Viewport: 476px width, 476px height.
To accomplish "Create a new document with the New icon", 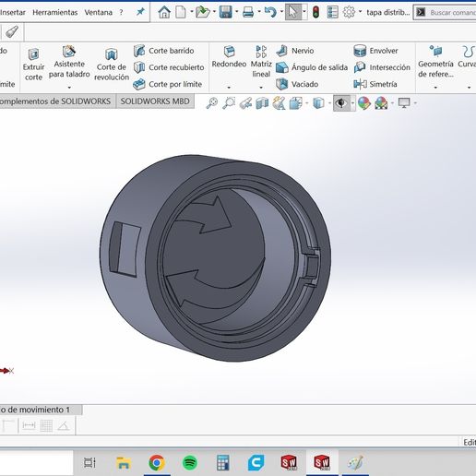I will (181, 12).
